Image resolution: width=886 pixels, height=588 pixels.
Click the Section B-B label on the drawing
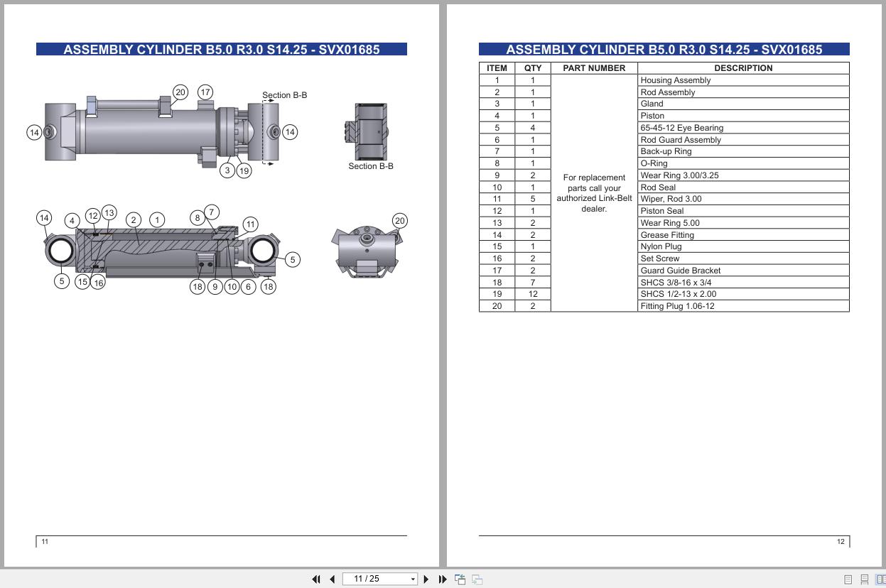[285, 94]
